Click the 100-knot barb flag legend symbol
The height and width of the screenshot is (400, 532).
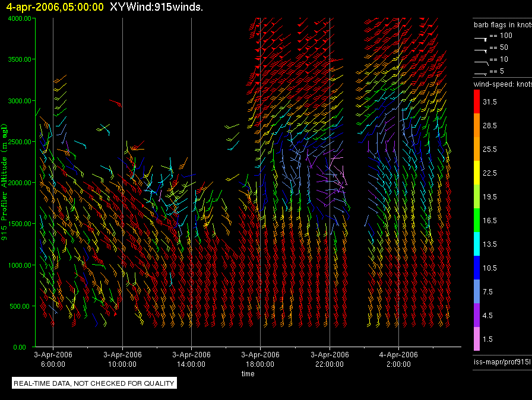click(x=481, y=37)
